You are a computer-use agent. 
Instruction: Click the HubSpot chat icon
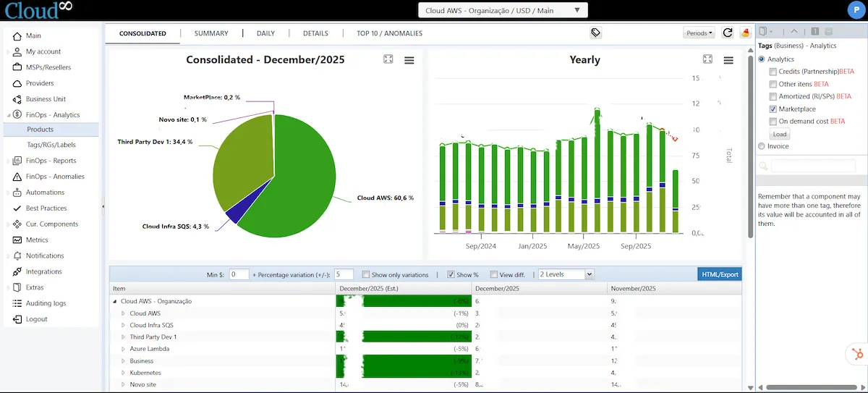click(x=856, y=353)
